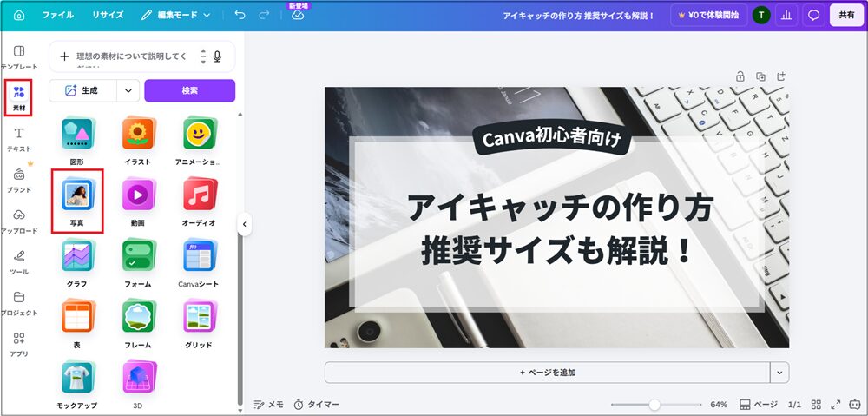This screenshot has height=416, width=868.
Task: Click the 64% zoom percentage
Action: [719, 405]
